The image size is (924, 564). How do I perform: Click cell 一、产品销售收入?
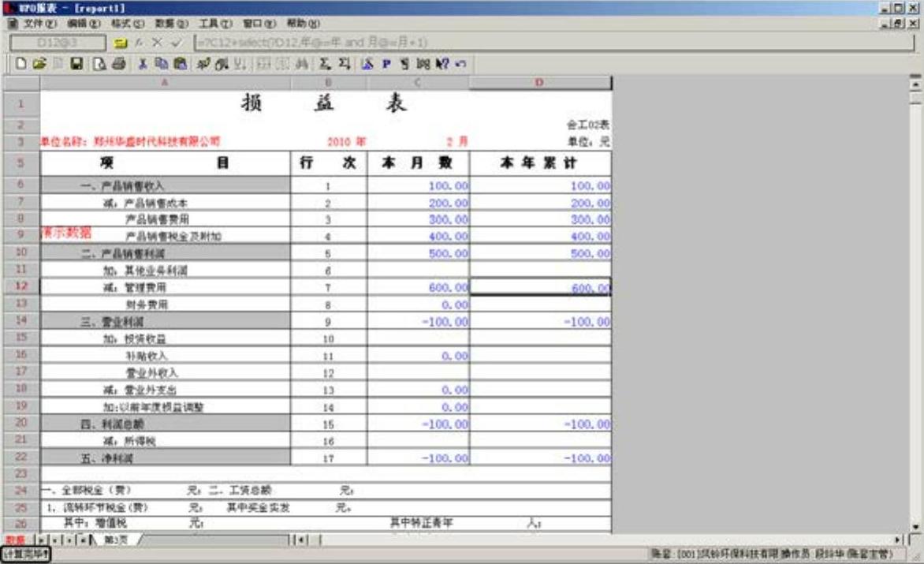tap(165, 185)
